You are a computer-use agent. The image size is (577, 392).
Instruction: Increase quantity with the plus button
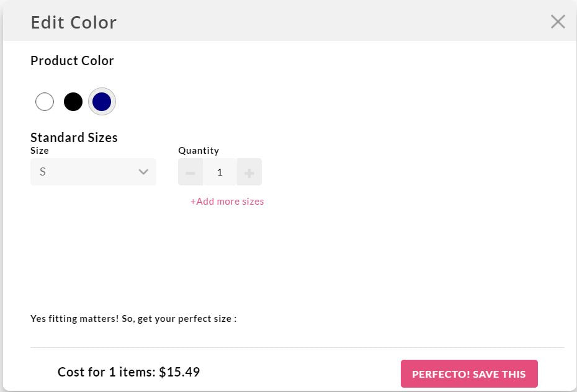coord(249,172)
